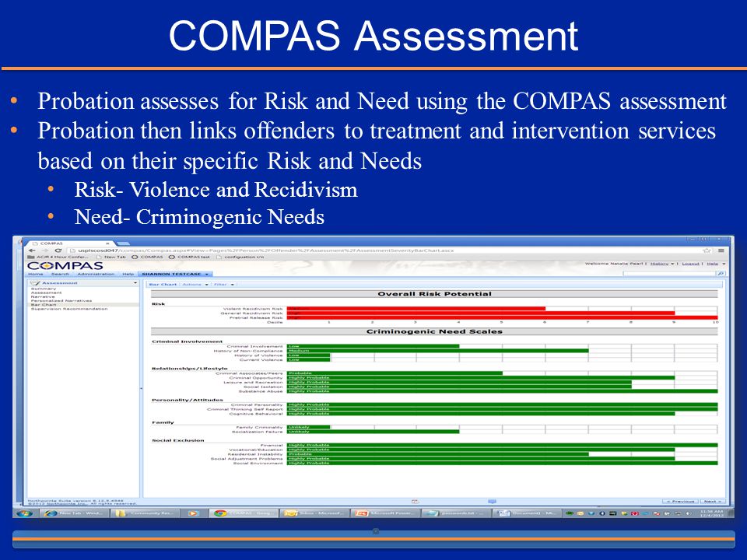Click the Violent Recidivism Risk red bar
This screenshot has width=747, height=560.
416,309
